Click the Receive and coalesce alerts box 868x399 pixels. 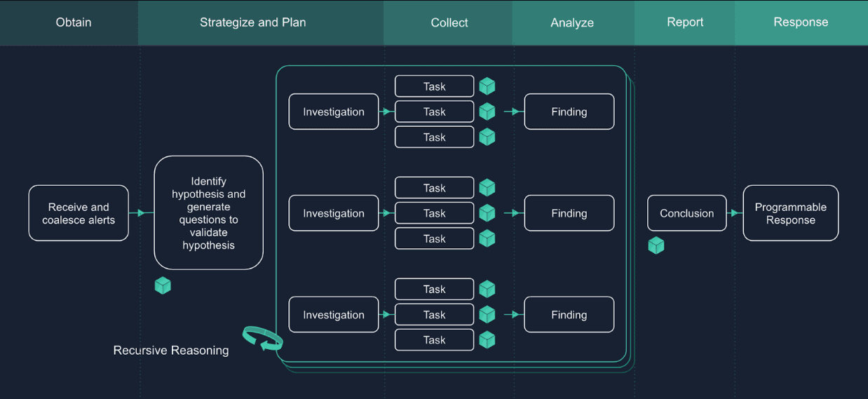pyautogui.click(x=79, y=213)
